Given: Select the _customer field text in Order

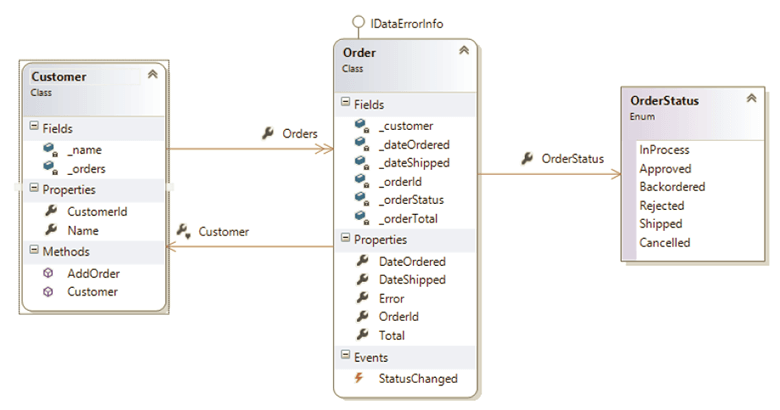Looking at the screenshot, I should pyautogui.click(x=406, y=126).
